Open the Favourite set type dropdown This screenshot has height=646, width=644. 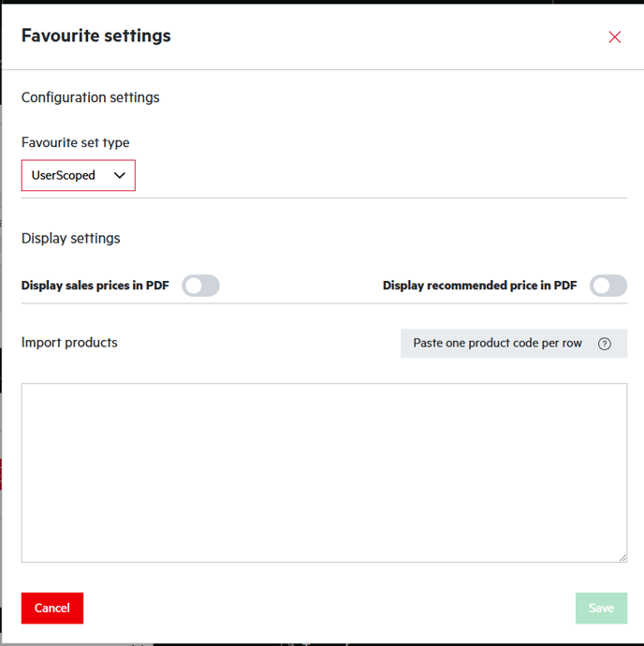79,175
